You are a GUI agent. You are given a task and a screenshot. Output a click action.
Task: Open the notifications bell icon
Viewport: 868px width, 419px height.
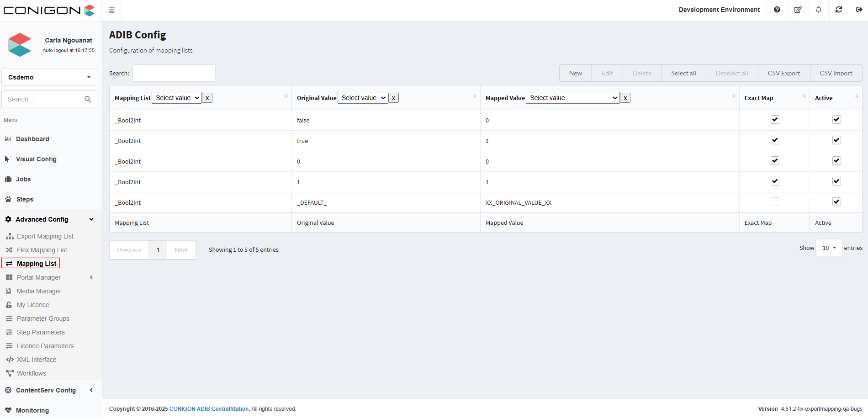tap(819, 10)
